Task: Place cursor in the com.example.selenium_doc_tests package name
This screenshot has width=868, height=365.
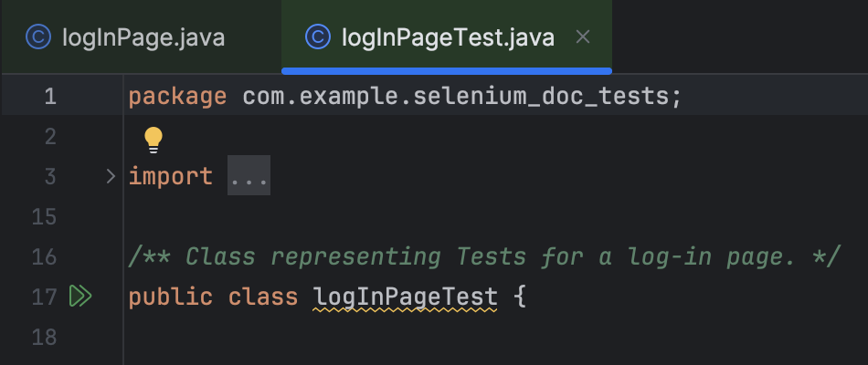Action: pyautogui.click(x=457, y=96)
